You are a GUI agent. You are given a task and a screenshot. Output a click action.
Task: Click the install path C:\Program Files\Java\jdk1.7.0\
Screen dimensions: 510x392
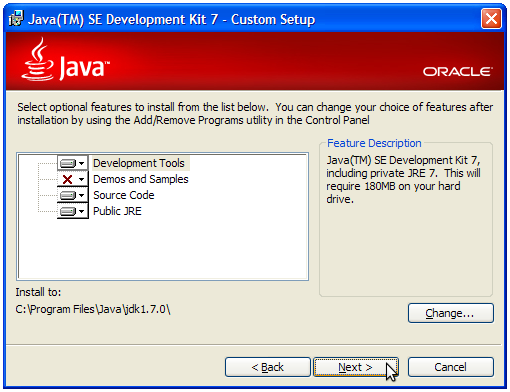(x=93, y=310)
